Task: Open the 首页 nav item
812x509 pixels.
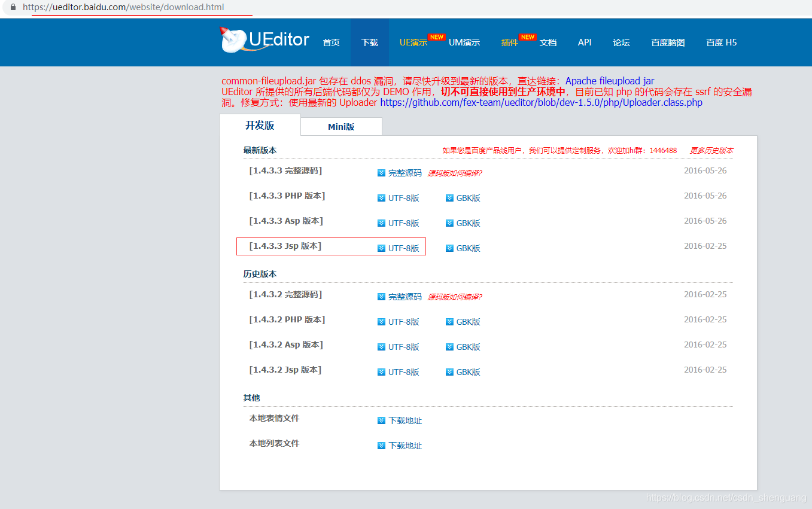Action: click(x=331, y=42)
